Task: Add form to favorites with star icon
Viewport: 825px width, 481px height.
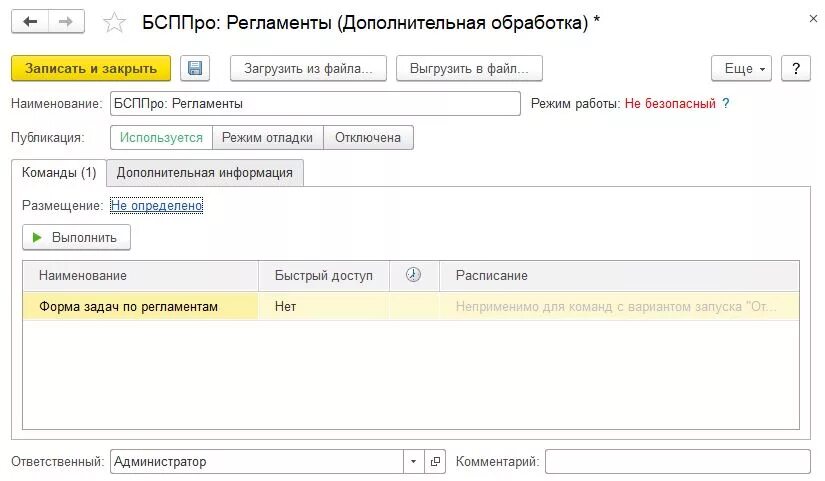Action: tap(115, 22)
